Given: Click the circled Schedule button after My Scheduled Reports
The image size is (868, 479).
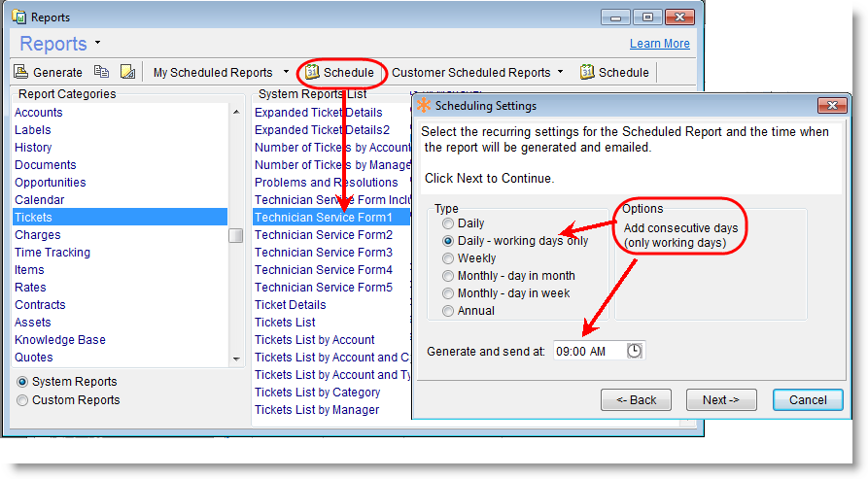Looking at the screenshot, I should click(339, 72).
